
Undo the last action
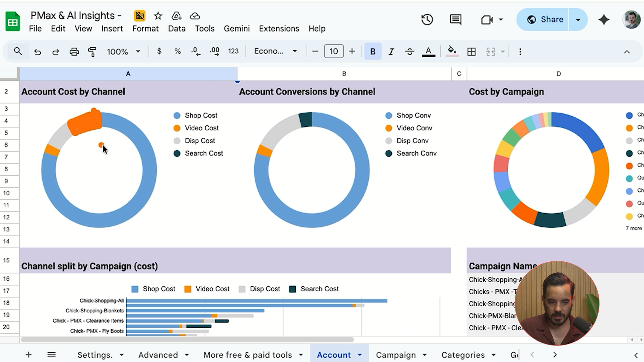tap(37, 52)
